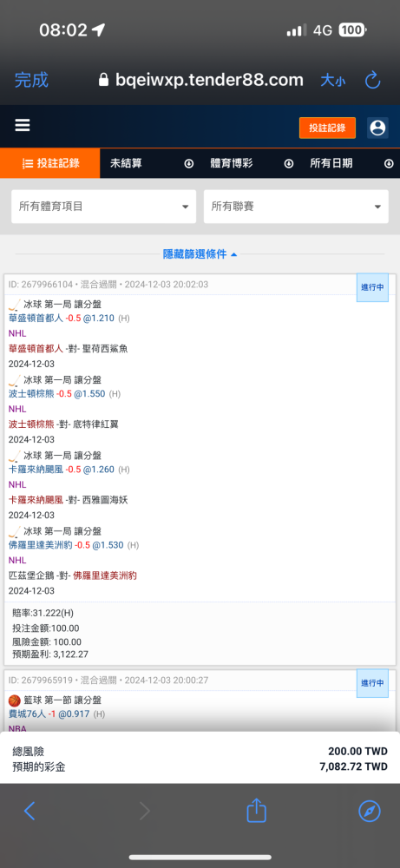The image size is (400, 868).
Task: Select 卡羅來納颶風 -0.5 @1.260 line
Action: (69, 470)
